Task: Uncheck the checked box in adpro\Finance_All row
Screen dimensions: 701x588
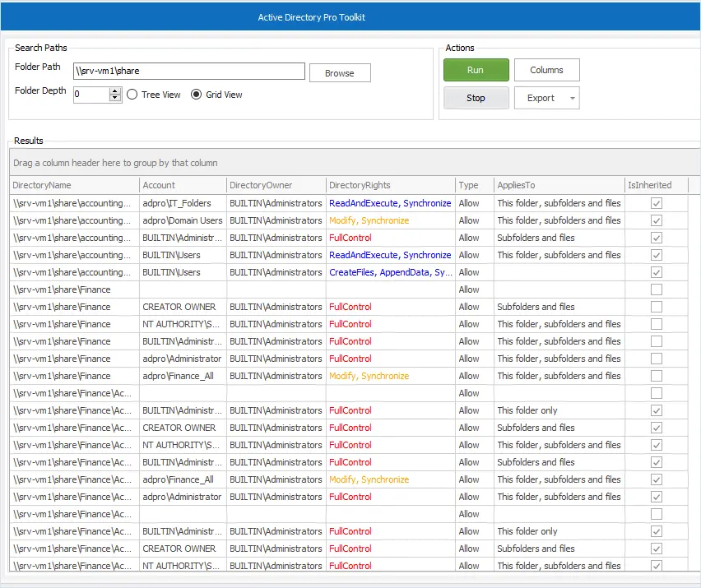Action: 657,480
